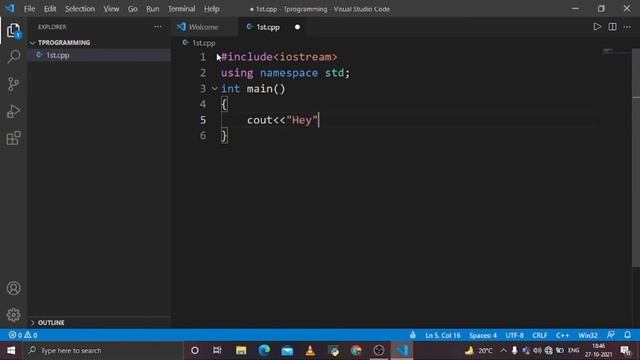Screen dimensions: 640x360
Task: Open editor More Actions ellipsis
Action: click(627, 27)
